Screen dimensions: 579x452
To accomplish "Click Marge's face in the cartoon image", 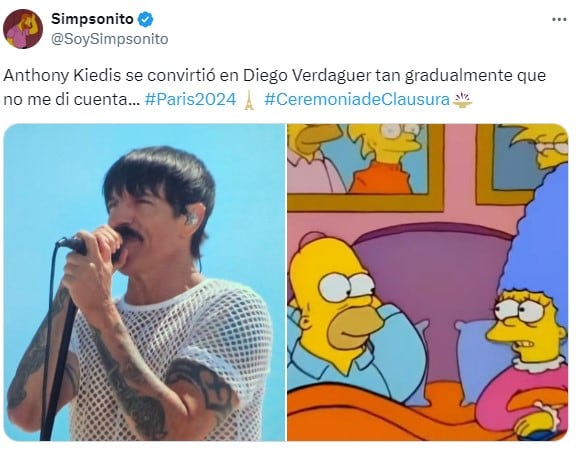I will click(526, 325).
